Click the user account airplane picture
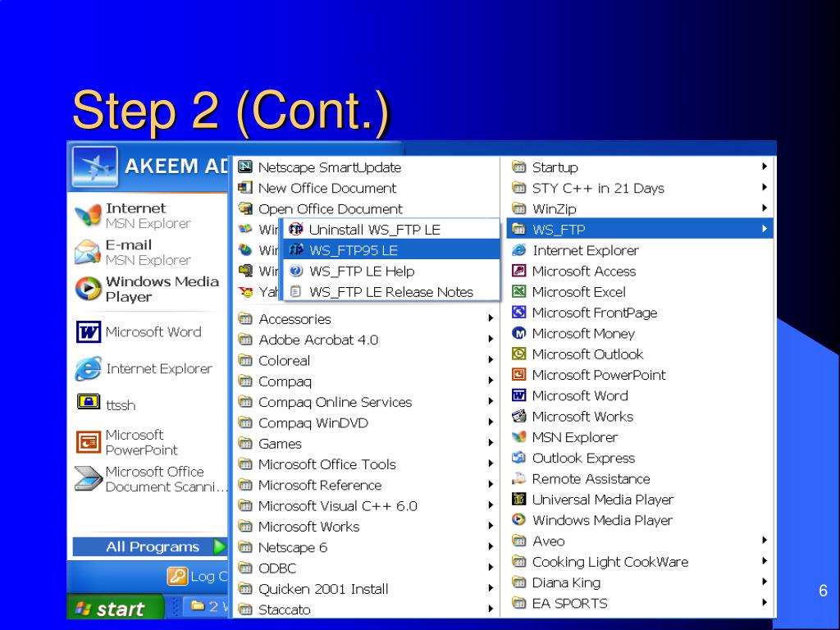Viewport: 840px width, 630px height. [x=95, y=167]
